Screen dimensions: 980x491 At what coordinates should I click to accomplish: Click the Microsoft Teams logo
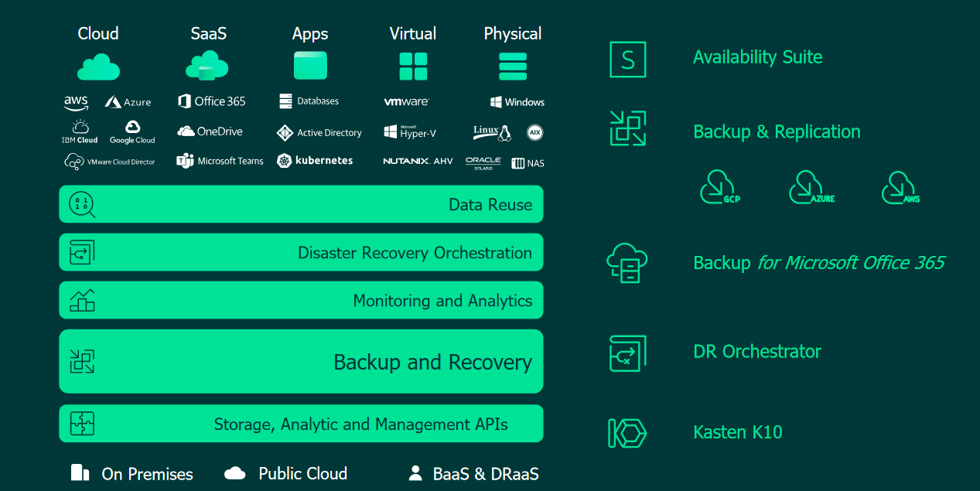220,161
